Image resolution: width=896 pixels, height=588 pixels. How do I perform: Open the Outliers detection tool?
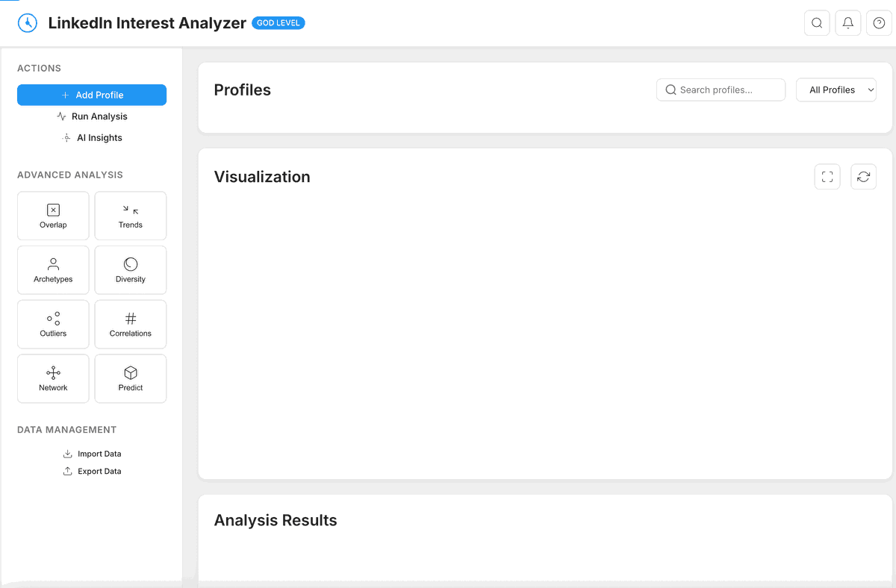coord(53,324)
